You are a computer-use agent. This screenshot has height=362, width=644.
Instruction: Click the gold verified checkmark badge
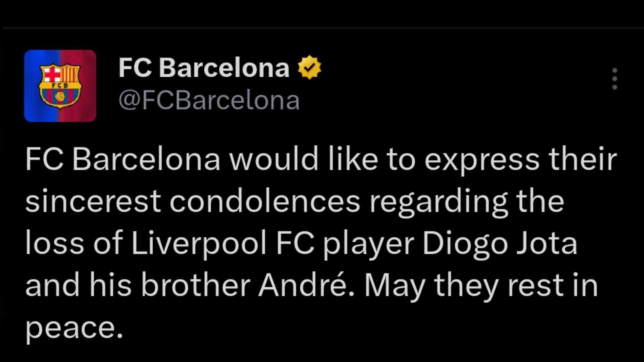tap(309, 67)
